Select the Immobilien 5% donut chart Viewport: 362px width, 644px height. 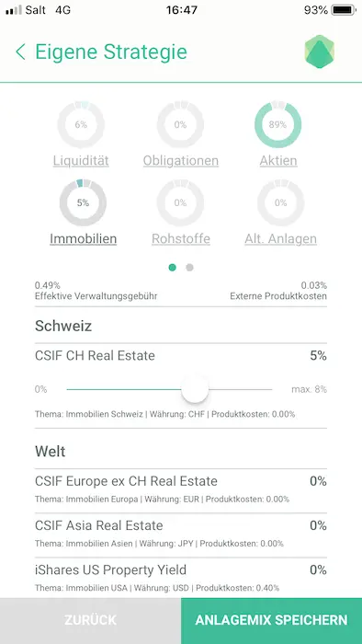pos(83,203)
